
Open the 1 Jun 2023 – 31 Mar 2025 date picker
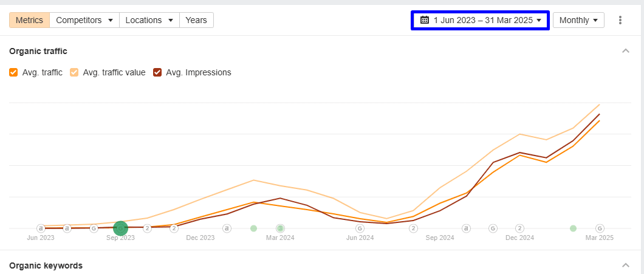(x=483, y=20)
